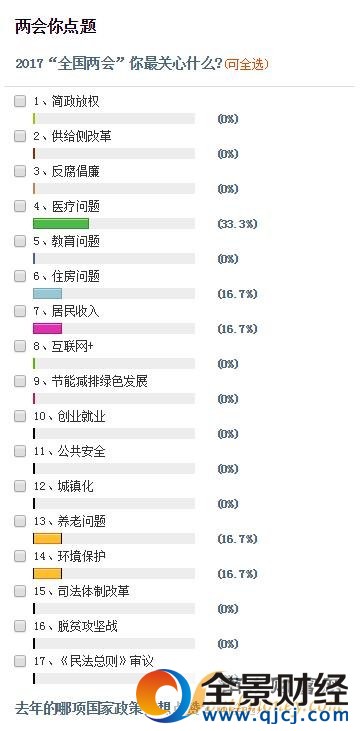Select the 反腐倡廉 checkbox
The image size is (360, 731).
tap(20, 171)
